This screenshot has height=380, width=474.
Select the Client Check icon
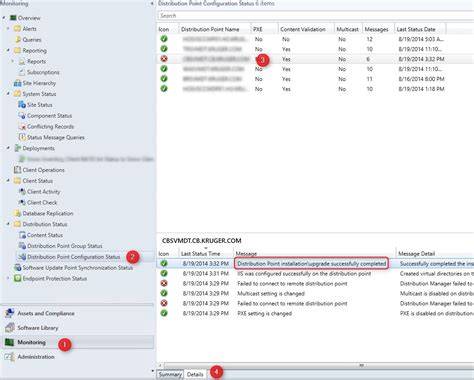click(x=22, y=203)
